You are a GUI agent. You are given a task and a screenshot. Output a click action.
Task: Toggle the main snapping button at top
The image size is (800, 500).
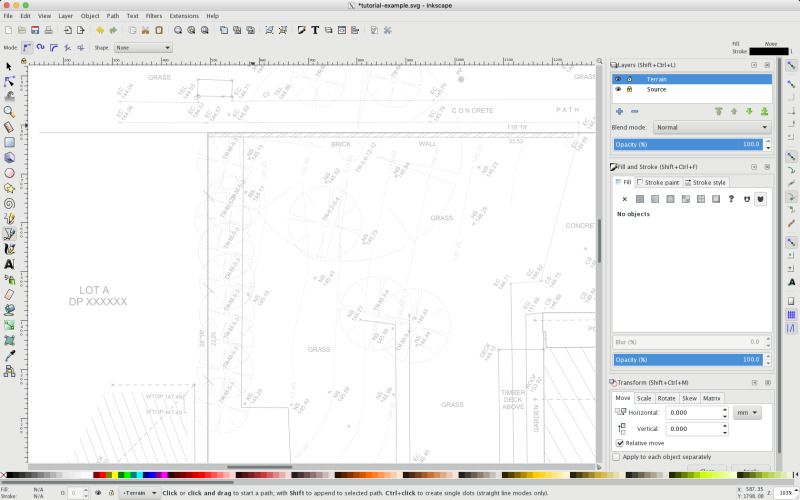click(x=791, y=66)
